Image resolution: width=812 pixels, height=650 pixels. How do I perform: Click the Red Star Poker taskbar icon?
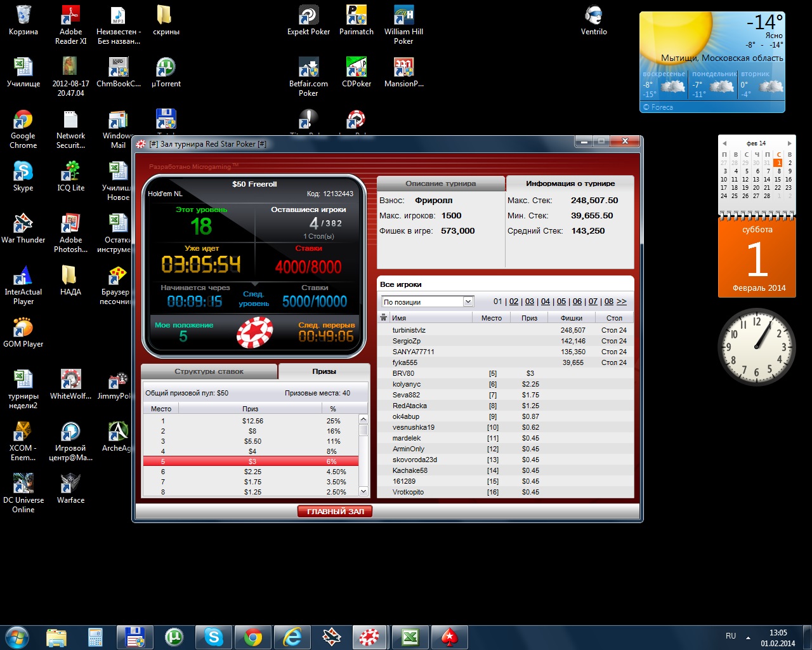(x=370, y=637)
